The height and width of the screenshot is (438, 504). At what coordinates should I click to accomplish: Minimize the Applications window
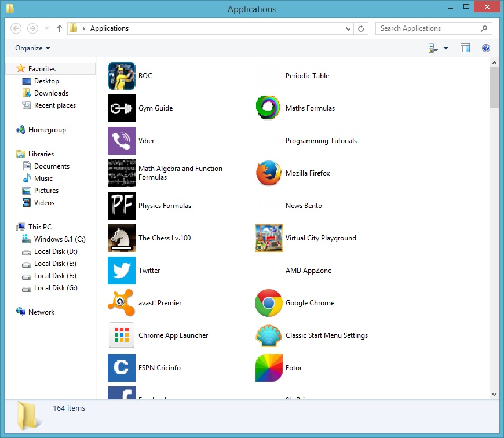click(x=451, y=7)
